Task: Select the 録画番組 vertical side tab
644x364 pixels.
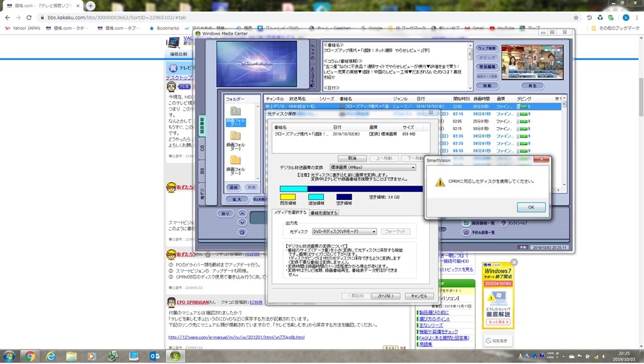Action: [x=202, y=124]
